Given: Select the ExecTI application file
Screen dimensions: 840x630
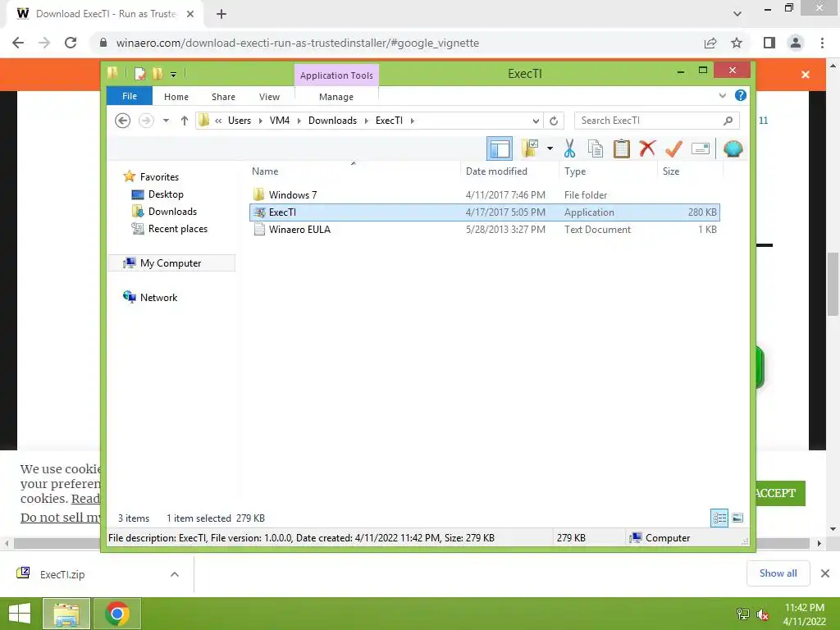Looking at the screenshot, I should coord(485,212).
